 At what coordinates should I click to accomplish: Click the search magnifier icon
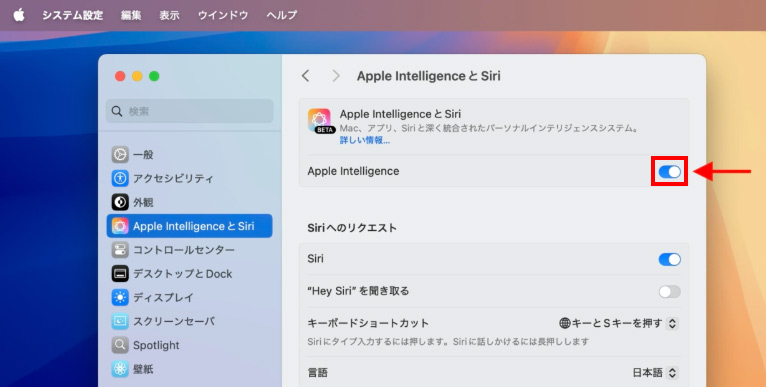[x=117, y=111]
